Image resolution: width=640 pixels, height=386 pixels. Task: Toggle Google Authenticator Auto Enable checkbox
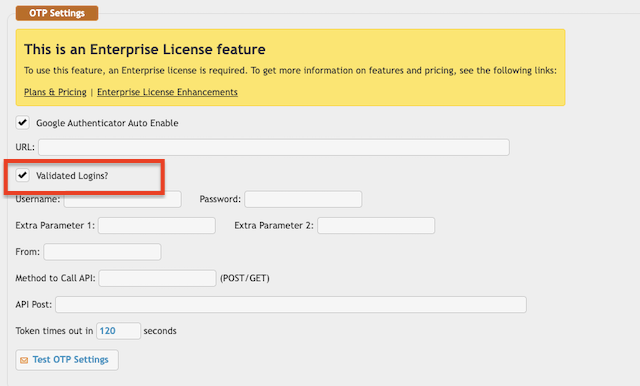pyautogui.click(x=22, y=122)
